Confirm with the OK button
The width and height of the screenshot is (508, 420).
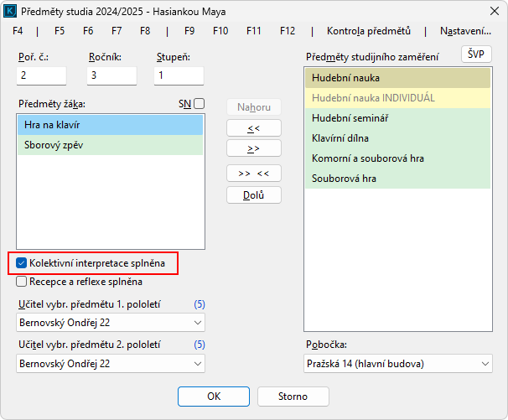click(x=214, y=396)
